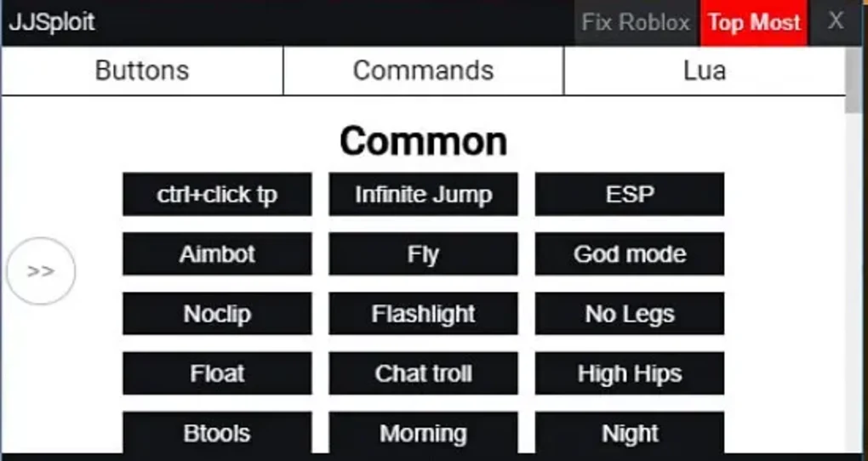Click the vertical scrollbar thumb
Image resolution: width=868 pixels, height=461 pixels.
click(854, 81)
